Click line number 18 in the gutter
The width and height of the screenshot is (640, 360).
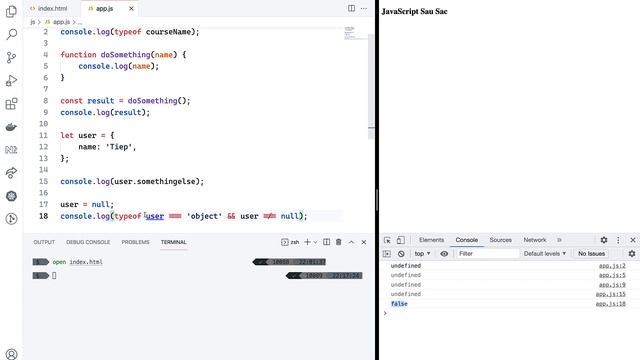43,216
